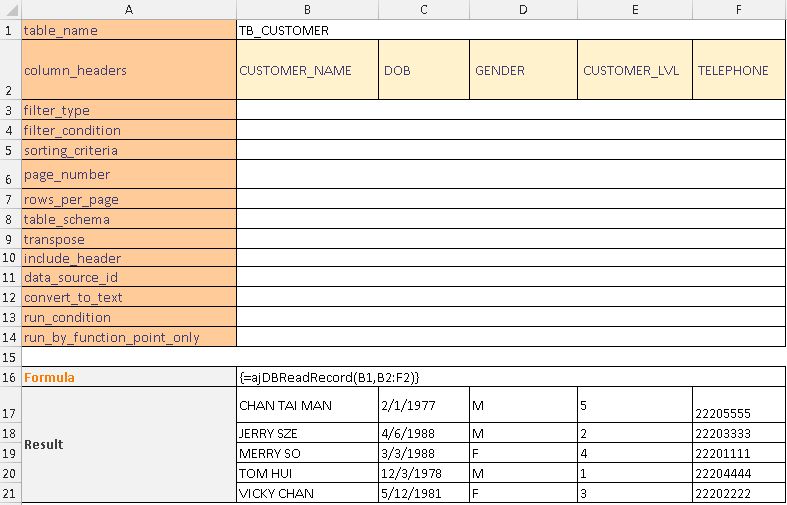The width and height of the screenshot is (787, 505).
Task: Select the table_name label cell
Action: 128,30
